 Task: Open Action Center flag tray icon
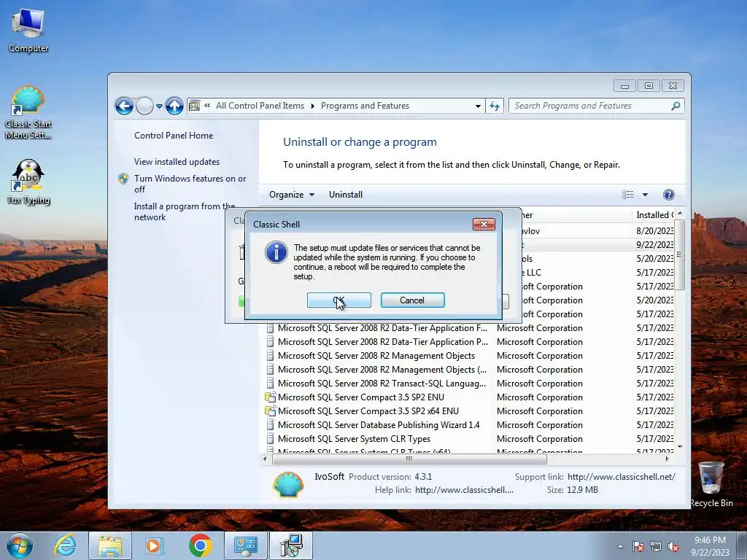click(x=638, y=547)
